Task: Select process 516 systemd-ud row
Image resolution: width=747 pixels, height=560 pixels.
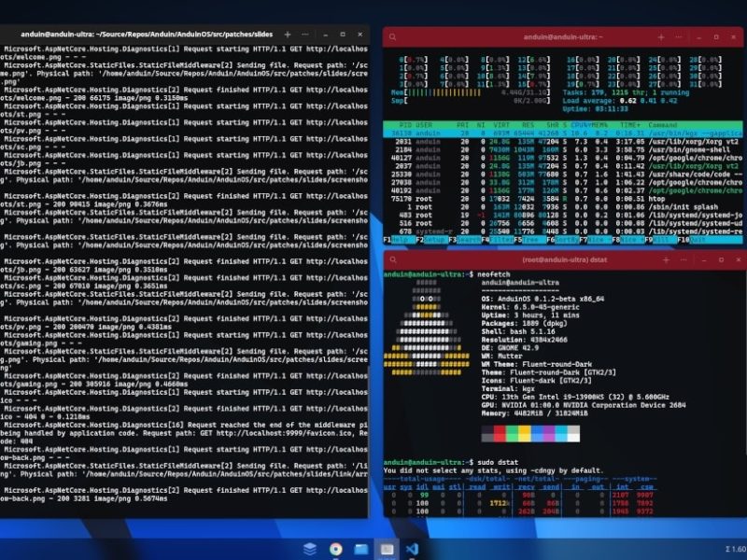Action: [563, 223]
